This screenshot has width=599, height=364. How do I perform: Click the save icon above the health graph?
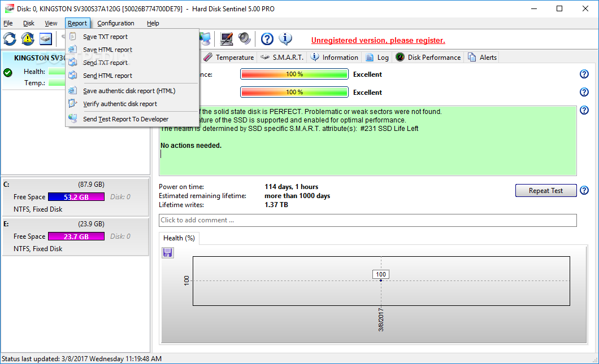(167, 253)
